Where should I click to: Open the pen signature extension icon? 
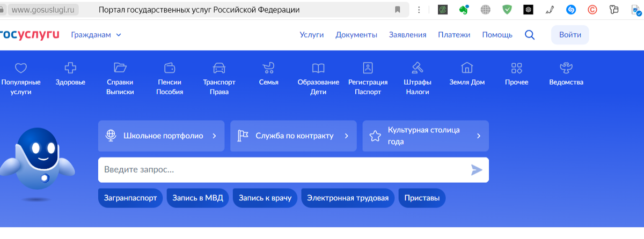tap(550, 10)
